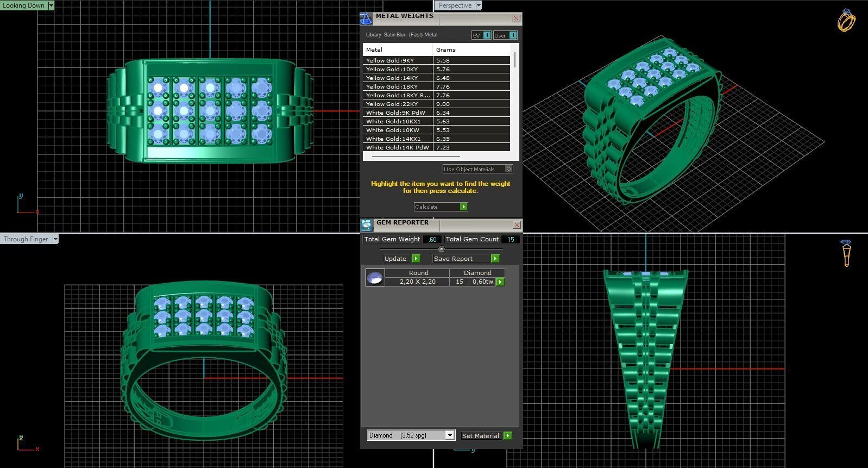The image size is (868, 468).
Task: Click the Gem Reporter panel icon
Action: tap(367, 225)
